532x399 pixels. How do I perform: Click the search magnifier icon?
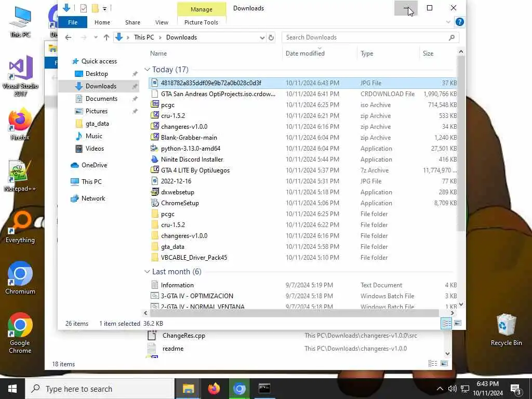pyautogui.click(x=451, y=37)
